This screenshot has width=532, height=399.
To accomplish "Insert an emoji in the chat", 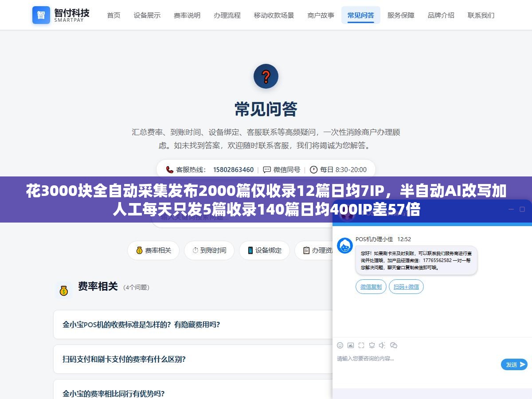I will tap(340, 345).
